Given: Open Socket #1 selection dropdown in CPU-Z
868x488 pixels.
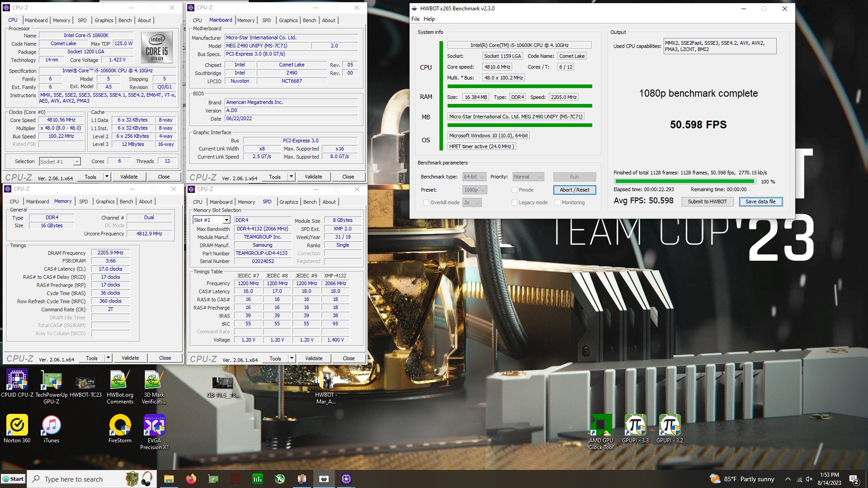Looking at the screenshot, I should (60, 162).
